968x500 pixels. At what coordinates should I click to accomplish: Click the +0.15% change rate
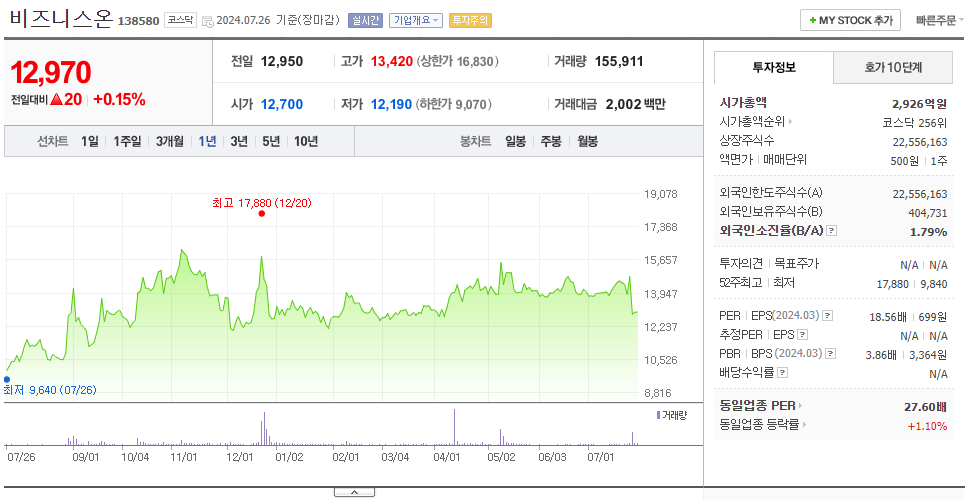pyautogui.click(x=119, y=99)
